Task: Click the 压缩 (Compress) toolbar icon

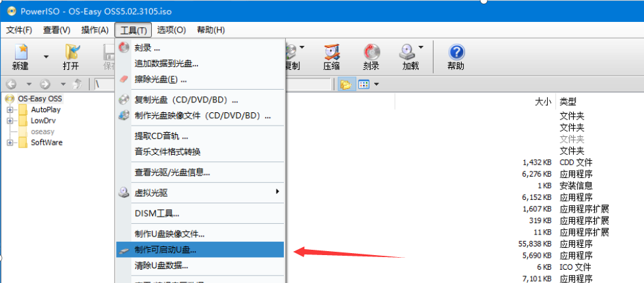Action: point(332,57)
